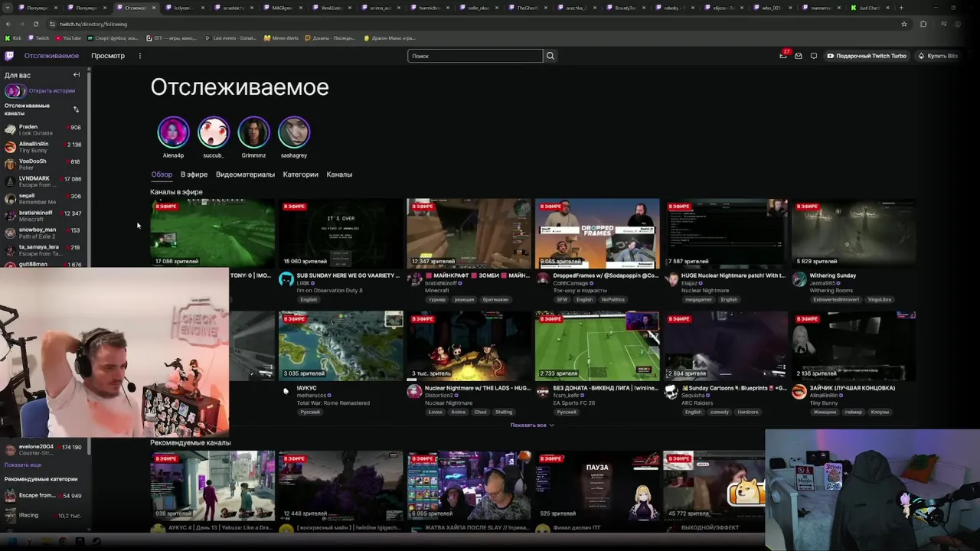Click the search magnifier button
The width and height of the screenshot is (980, 551).
550,56
